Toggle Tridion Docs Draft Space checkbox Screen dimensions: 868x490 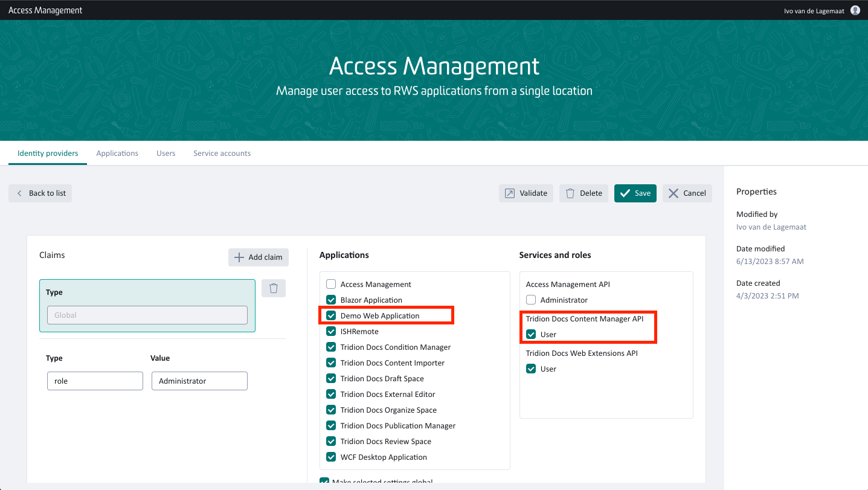click(331, 378)
